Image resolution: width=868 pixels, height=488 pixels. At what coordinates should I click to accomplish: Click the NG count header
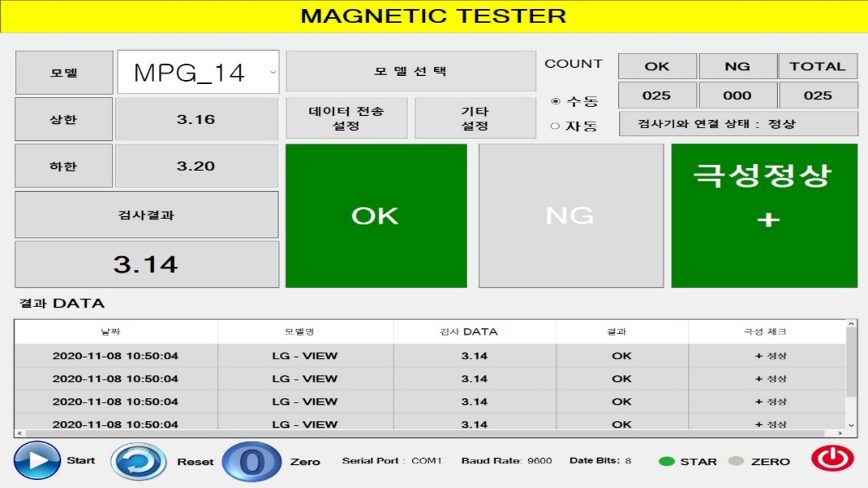[737, 66]
